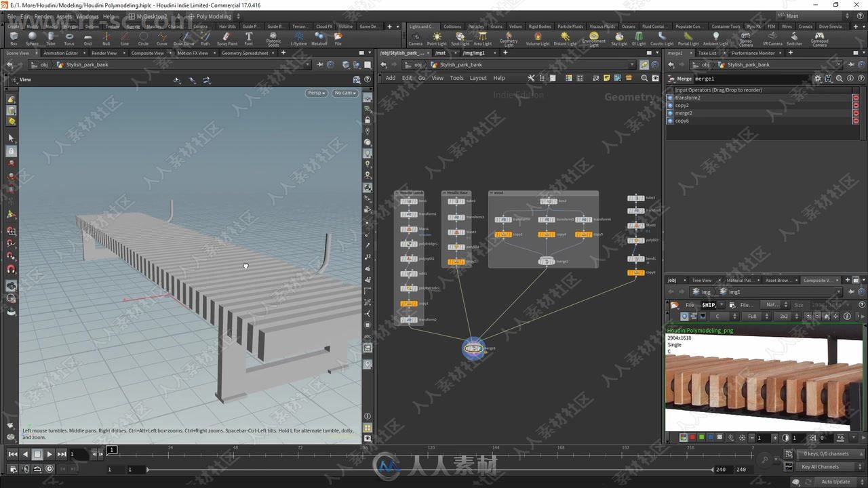868x488 pixels.
Task: Switch to the Geometry Spreadsheet tab
Action: tap(245, 53)
